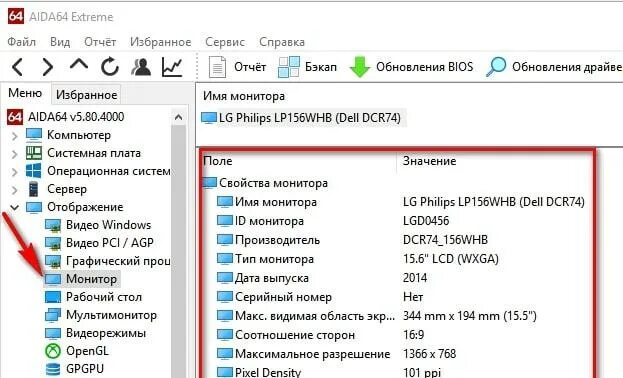Click the DCR74_156WHB value
The height and width of the screenshot is (378, 623).
click(445, 240)
